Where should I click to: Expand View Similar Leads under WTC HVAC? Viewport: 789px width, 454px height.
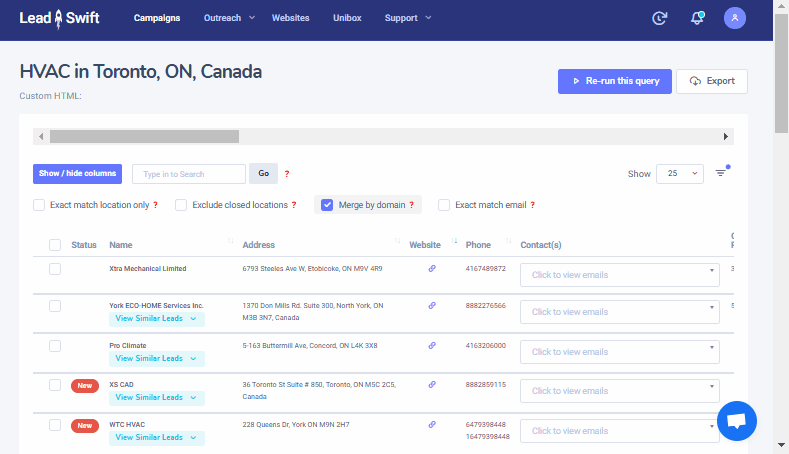pos(156,437)
